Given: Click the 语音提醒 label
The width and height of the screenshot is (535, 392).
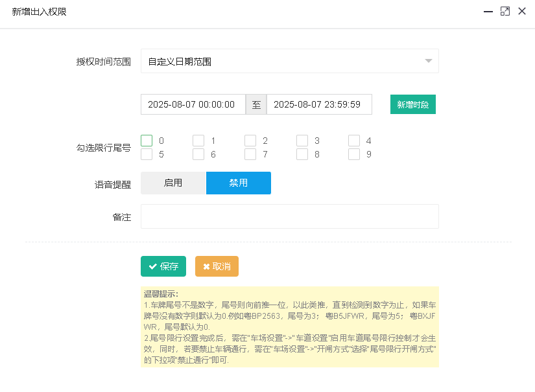Looking at the screenshot, I should coord(113,185).
